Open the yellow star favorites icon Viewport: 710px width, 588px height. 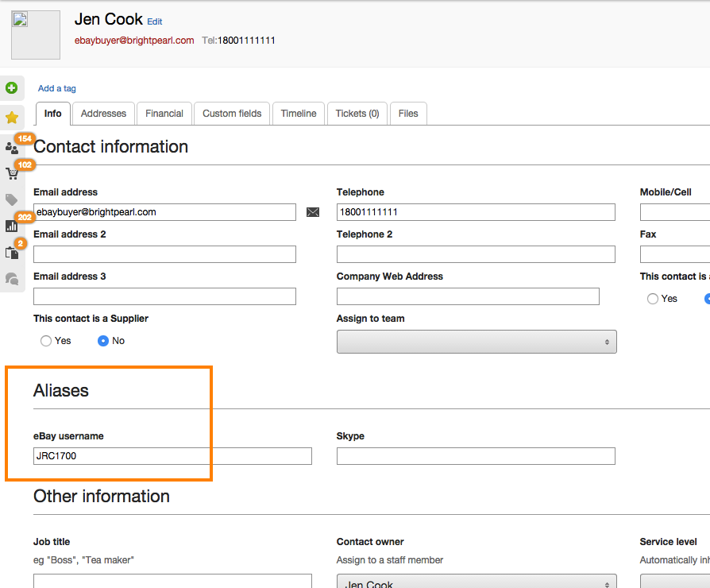[12, 118]
